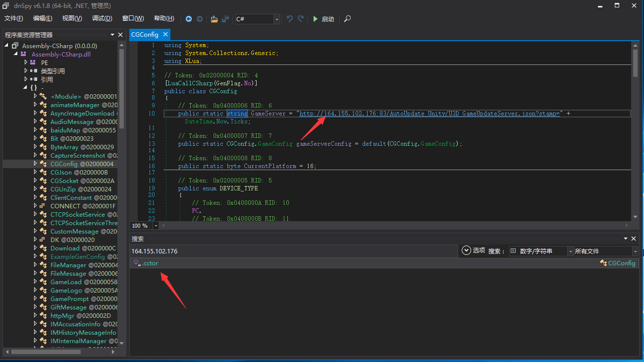Screen dimensions: 644x362
Task: Open search with the magnifier icon
Action: coord(347,19)
